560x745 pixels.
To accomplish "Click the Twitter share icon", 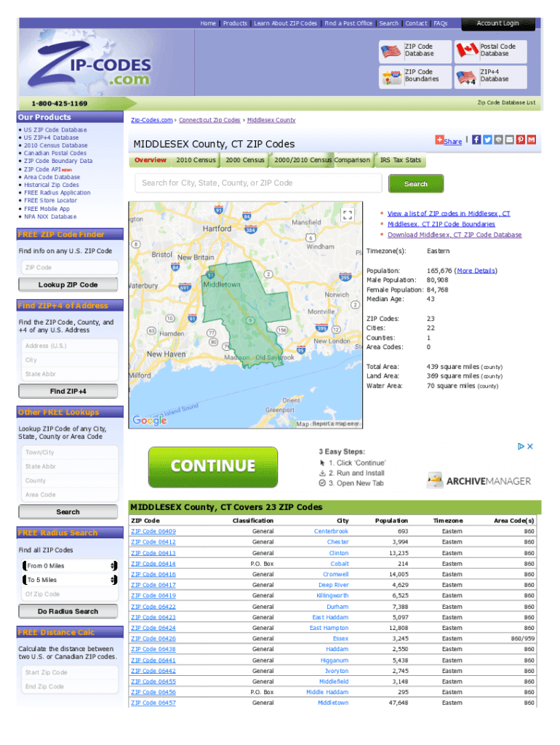I will (487, 140).
